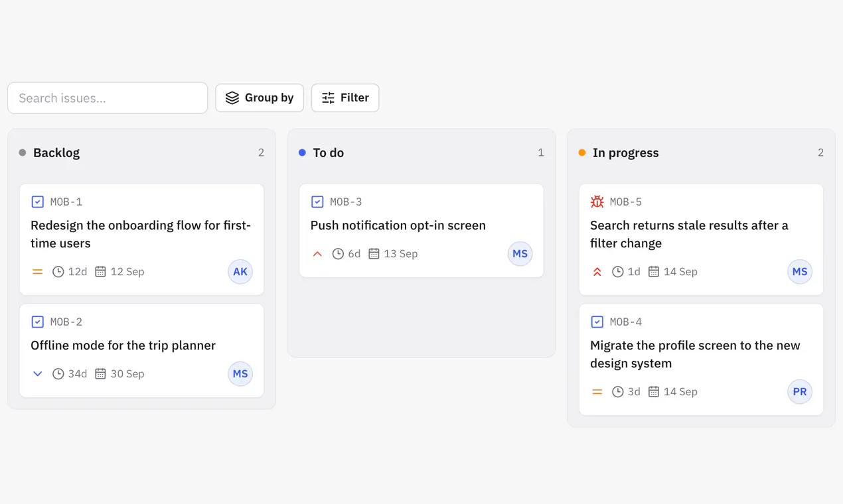Click the task checkbox icon on MOB-1

tap(38, 202)
